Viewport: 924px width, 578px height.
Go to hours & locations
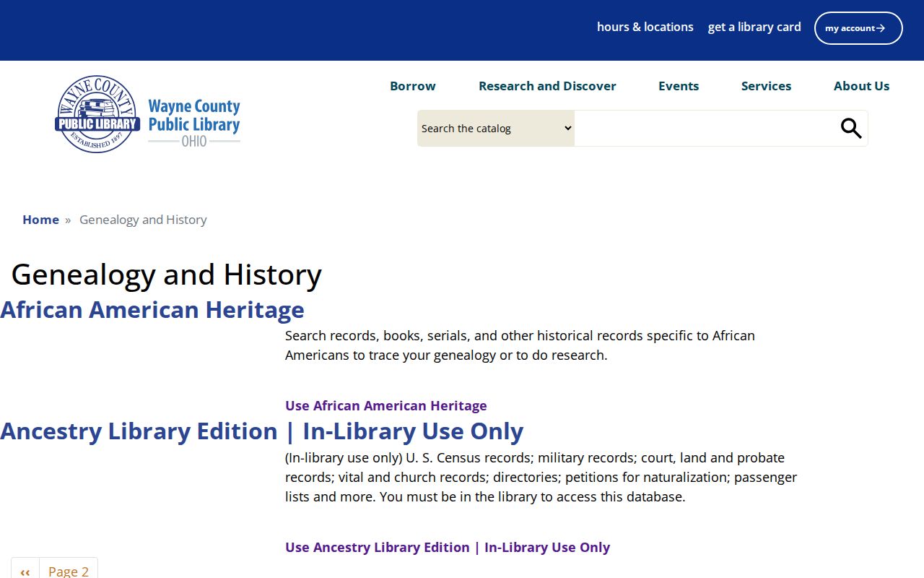645,27
